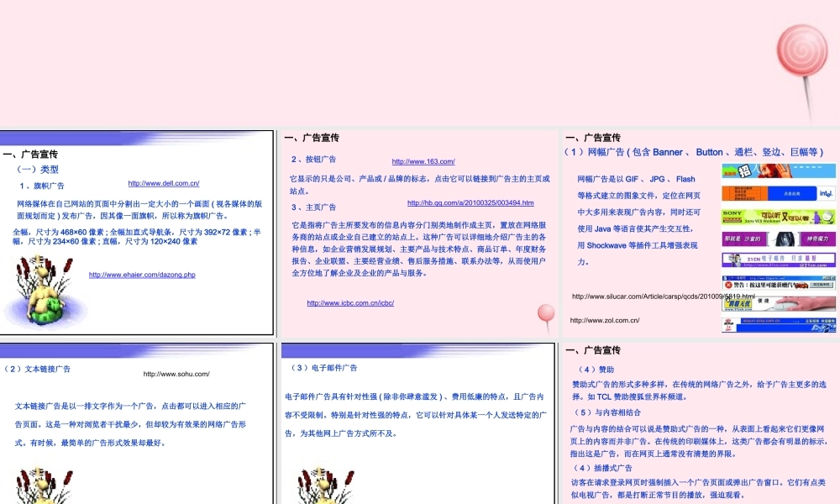Select the subheading （4）插播式广告

[x=602, y=468]
